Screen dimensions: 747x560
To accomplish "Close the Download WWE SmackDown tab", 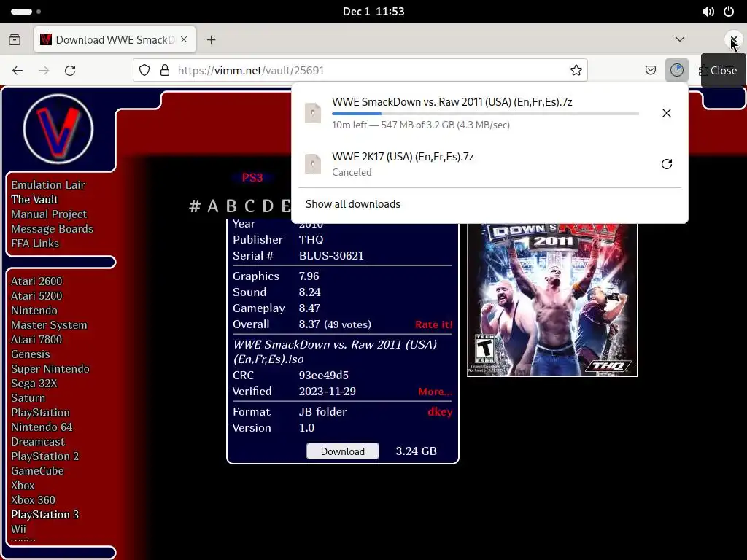I will pyautogui.click(x=184, y=39).
